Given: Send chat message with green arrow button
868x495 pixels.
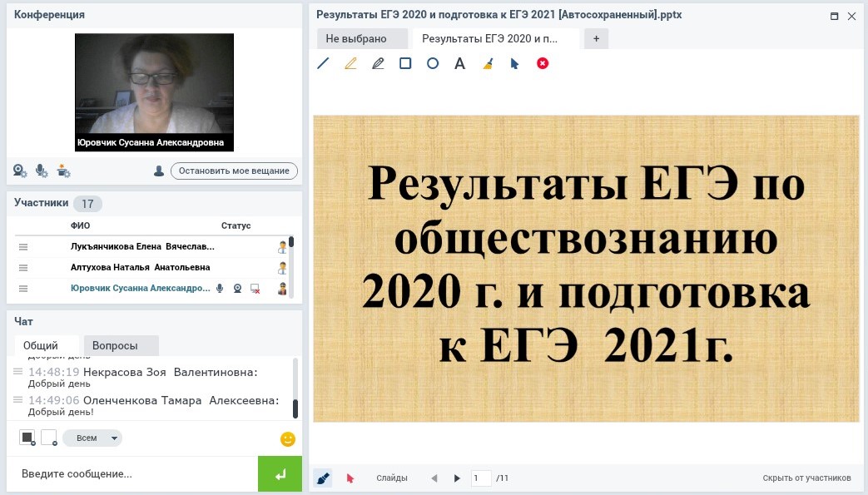Looking at the screenshot, I should click(280, 474).
